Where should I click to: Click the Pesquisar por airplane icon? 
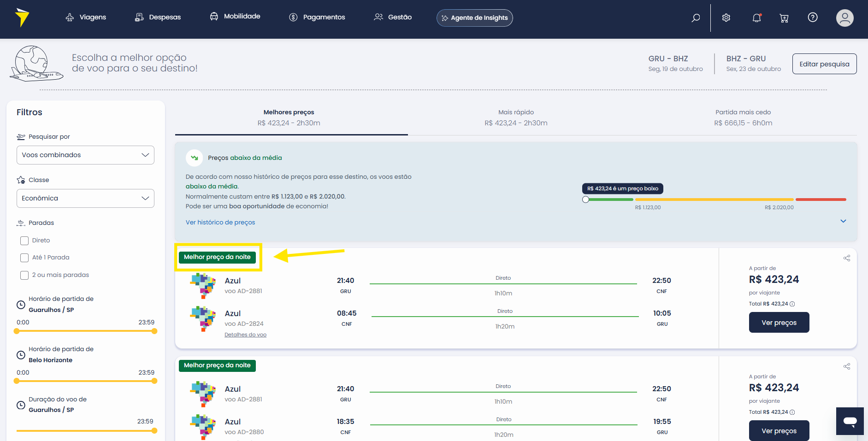(x=21, y=137)
